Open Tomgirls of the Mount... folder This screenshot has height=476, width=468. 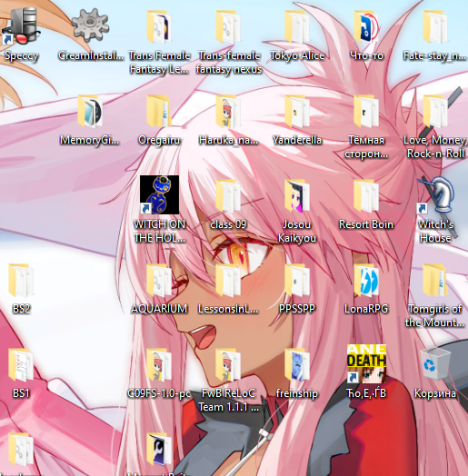point(435,281)
